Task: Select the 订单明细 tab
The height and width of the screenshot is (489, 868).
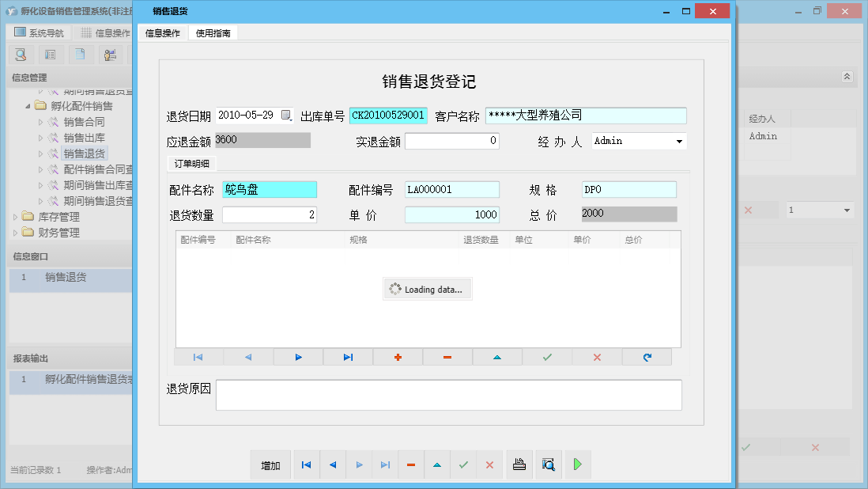Action: (x=194, y=163)
